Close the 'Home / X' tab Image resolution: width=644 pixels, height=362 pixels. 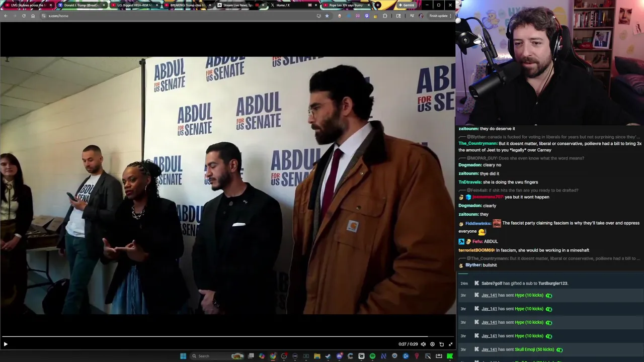315,5
